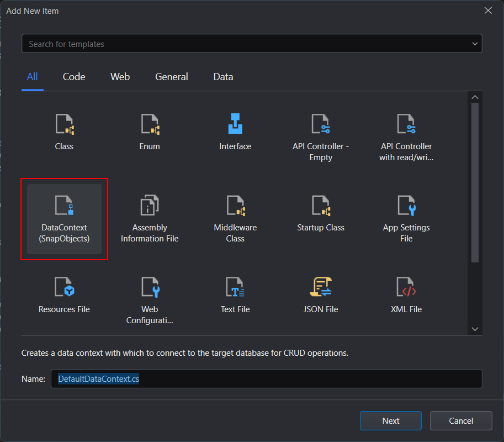This screenshot has width=504, height=442.
Task: Pick the Interface template icon
Action: point(235,124)
